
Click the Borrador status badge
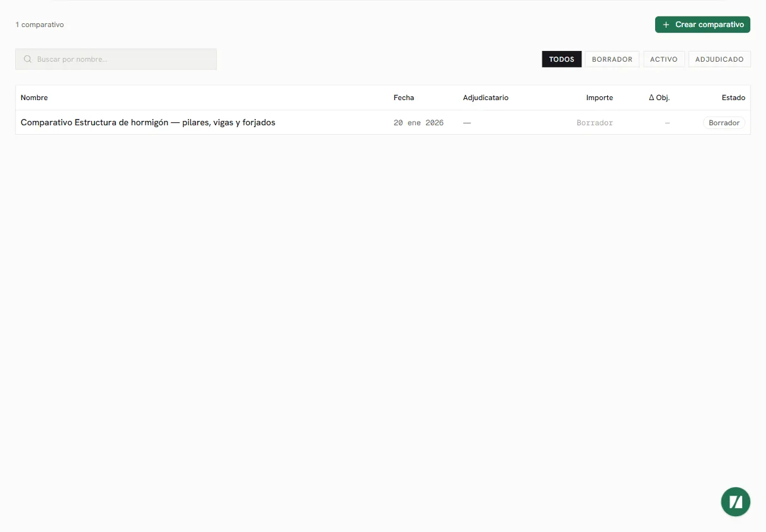[x=724, y=123]
